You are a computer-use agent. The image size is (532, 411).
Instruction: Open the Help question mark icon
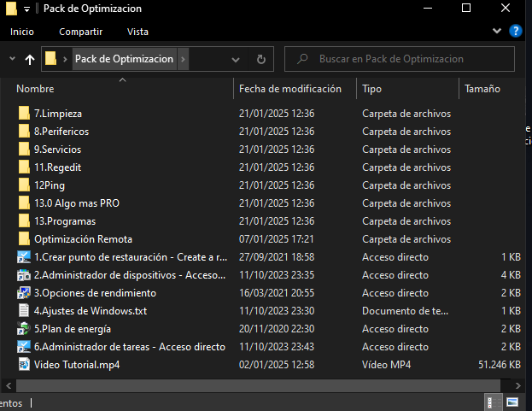516,32
